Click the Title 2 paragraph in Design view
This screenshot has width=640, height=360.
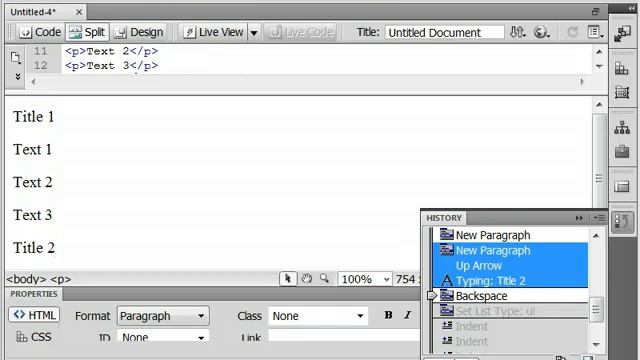(34, 247)
